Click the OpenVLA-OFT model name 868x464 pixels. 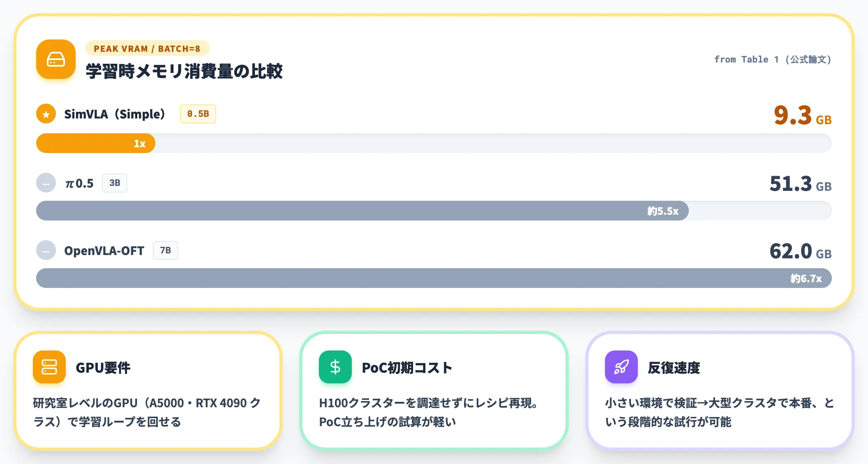104,251
